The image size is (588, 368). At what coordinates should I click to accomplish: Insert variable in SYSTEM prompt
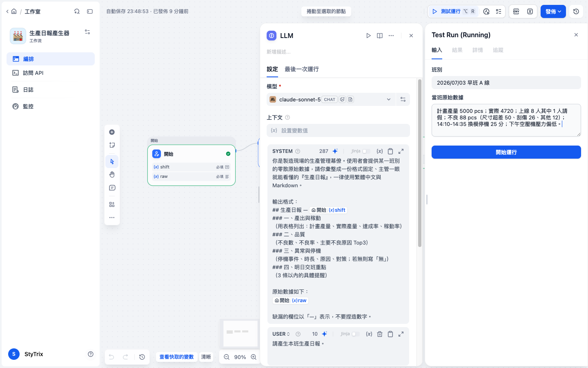pos(380,151)
